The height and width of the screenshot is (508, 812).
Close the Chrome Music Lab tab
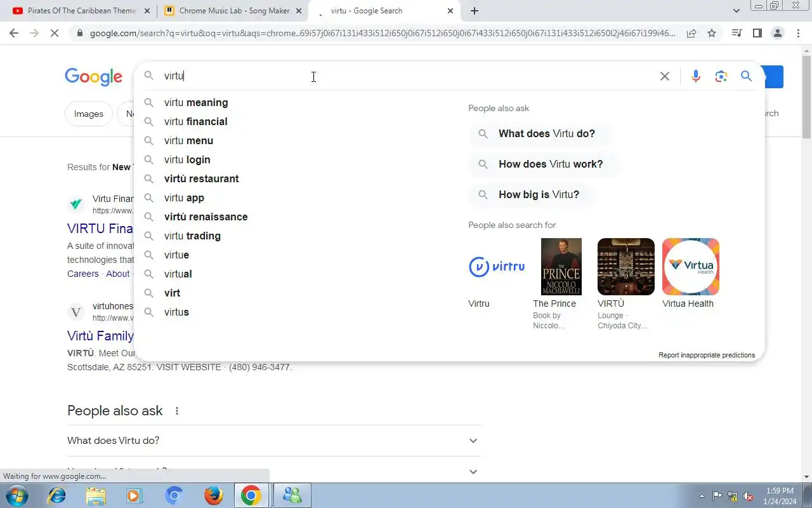click(299, 11)
